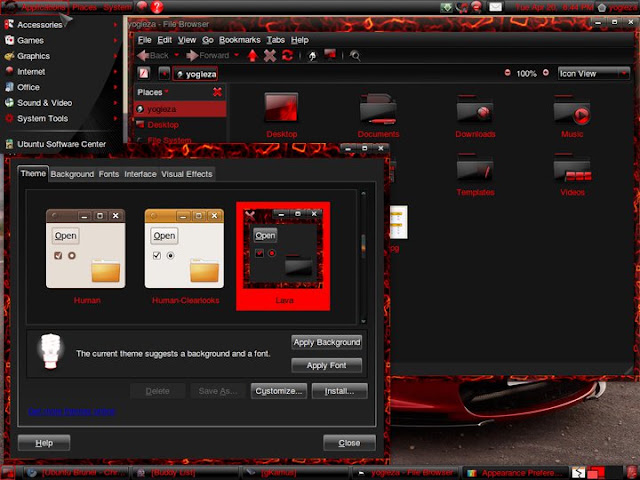Open the System panel menu
This screenshot has width=640, height=480.
pos(117,7)
